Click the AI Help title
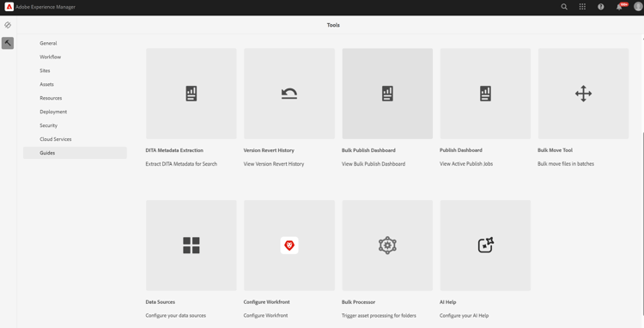The width and height of the screenshot is (644, 328). 447,301
